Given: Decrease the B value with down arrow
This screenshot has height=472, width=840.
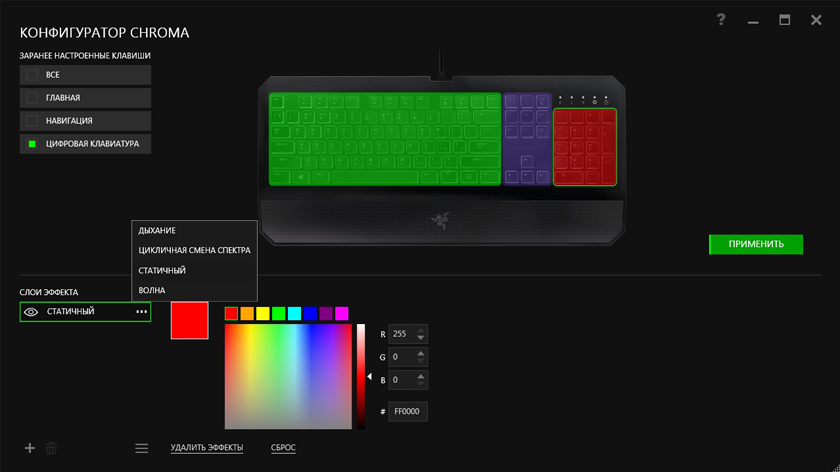Looking at the screenshot, I should pyautogui.click(x=421, y=384).
